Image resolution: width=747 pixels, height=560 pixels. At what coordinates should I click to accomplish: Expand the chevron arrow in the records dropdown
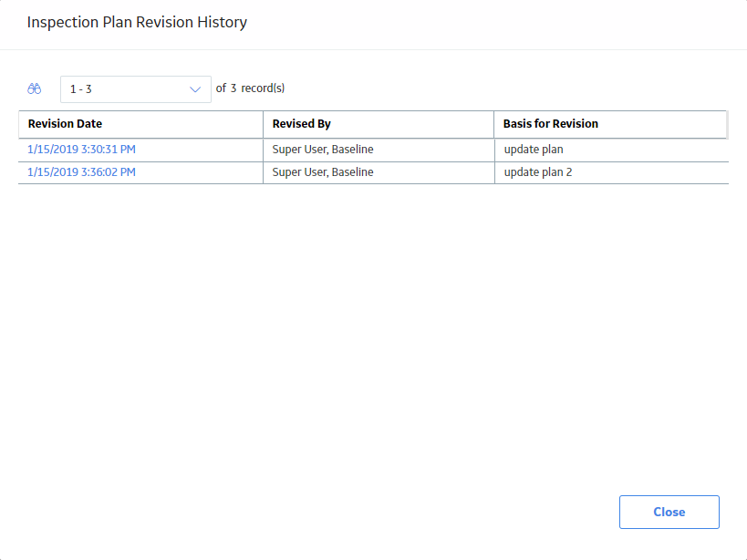point(195,89)
